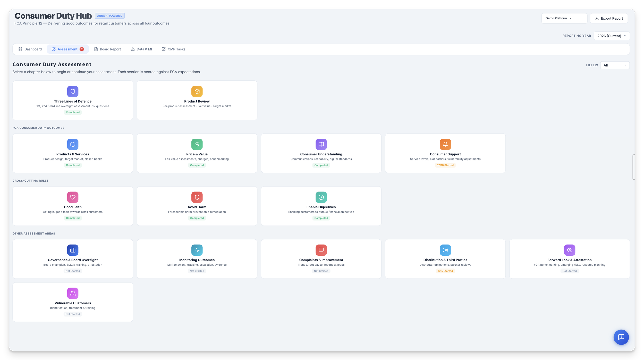The width and height of the screenshot is (644, 360).
Task: Select the Consumer Understanding book icon
Action: 321,144
